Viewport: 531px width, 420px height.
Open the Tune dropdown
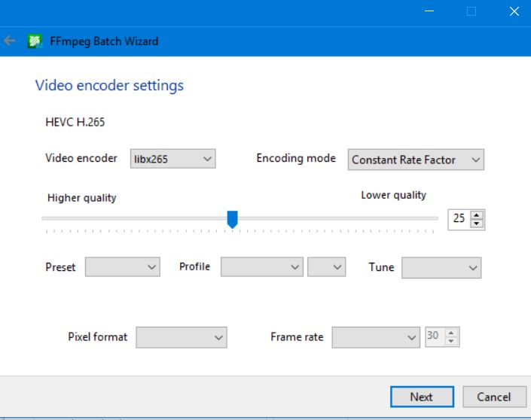coord(441,267)
